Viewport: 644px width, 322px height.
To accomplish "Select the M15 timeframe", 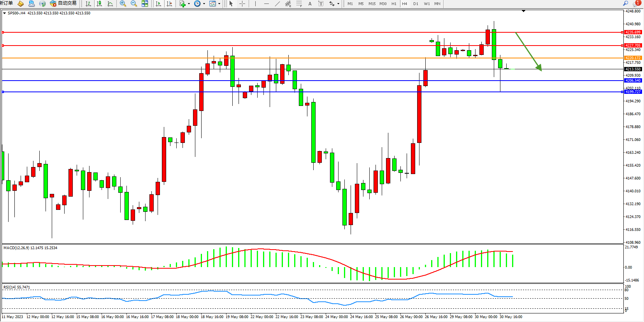I will pos(372,4).
